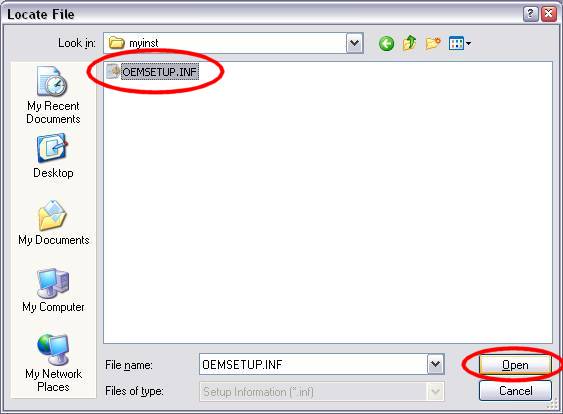Screen dimensions: 563x414
Task: Open the Views dropdown arrow
Action: click(468, 44)
